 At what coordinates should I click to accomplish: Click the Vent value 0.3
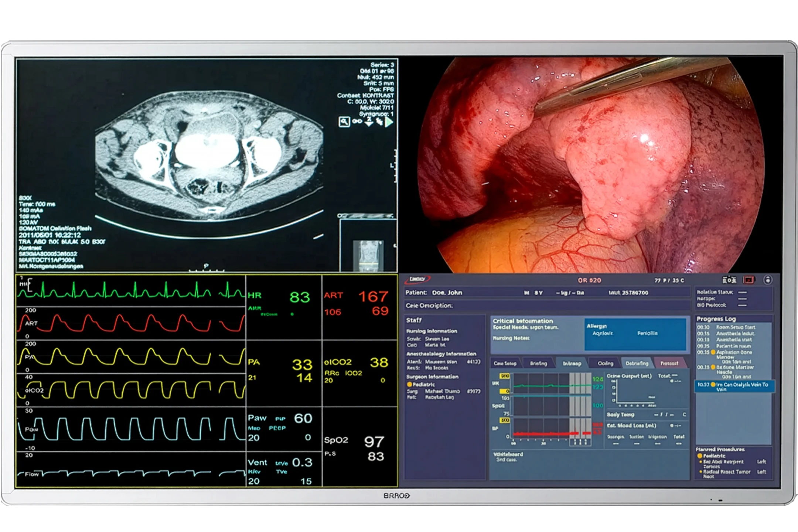click(302, 462)
